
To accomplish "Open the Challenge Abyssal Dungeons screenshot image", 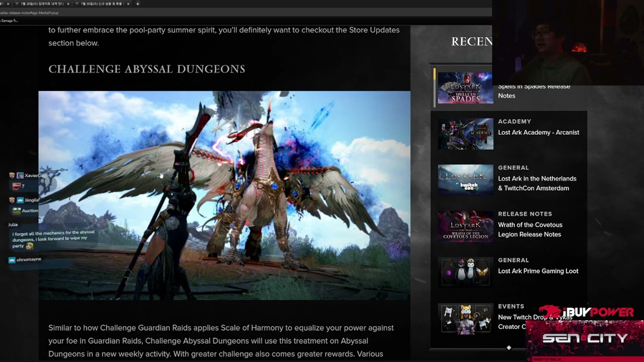I will click(224, 196).
